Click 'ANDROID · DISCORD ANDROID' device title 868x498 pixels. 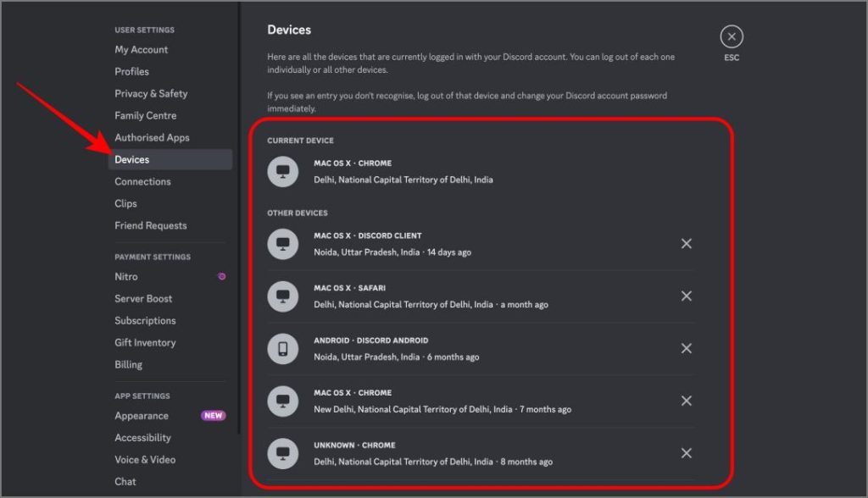(x=371, y=340)
